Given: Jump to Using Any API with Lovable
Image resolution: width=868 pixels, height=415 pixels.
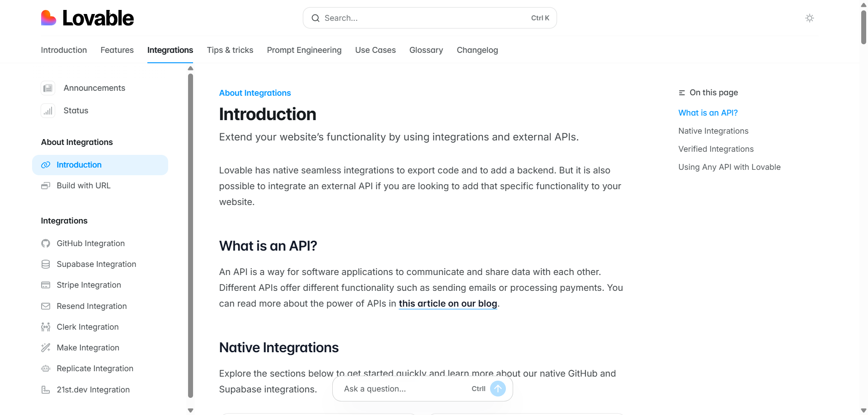Looking at the screenshot, I should [729, 167].
